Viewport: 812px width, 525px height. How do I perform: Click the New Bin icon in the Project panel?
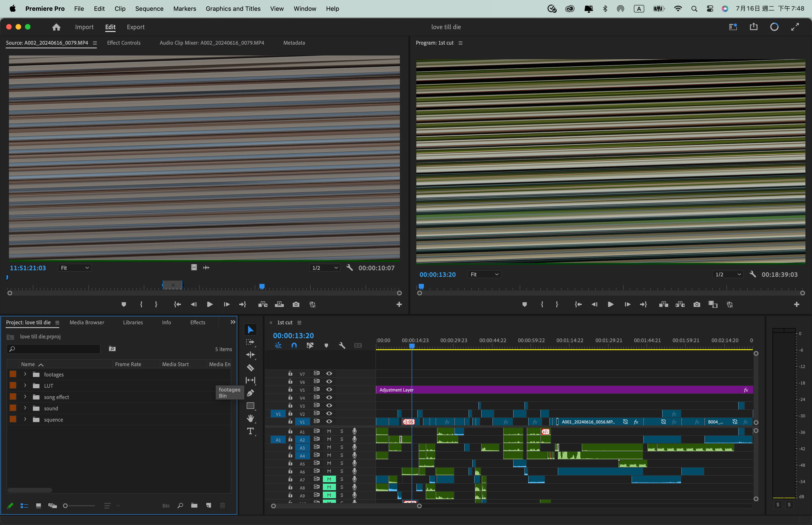click(194, 505)
